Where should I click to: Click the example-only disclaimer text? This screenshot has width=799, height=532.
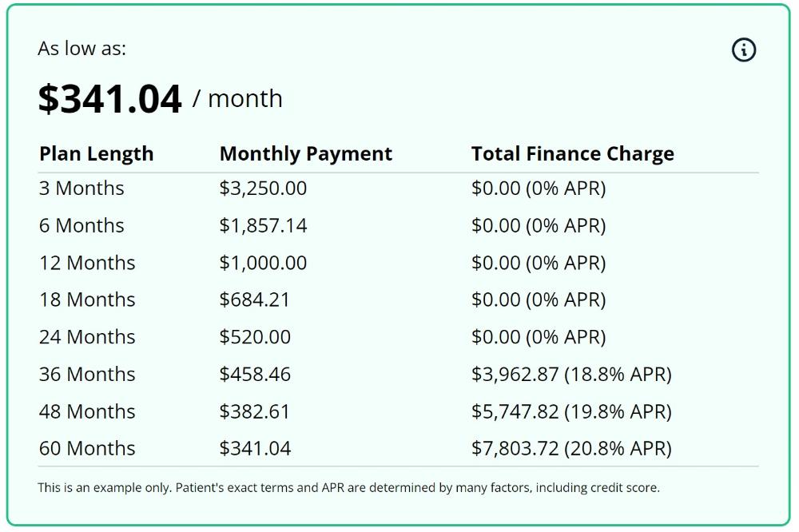[348, 487]
